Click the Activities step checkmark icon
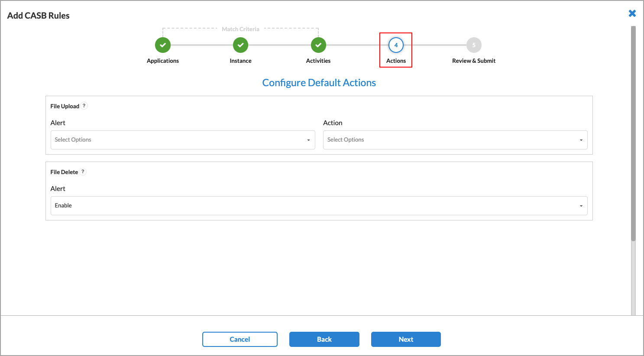This screenshot has width=644, height=356. click(x=318, y=45)
